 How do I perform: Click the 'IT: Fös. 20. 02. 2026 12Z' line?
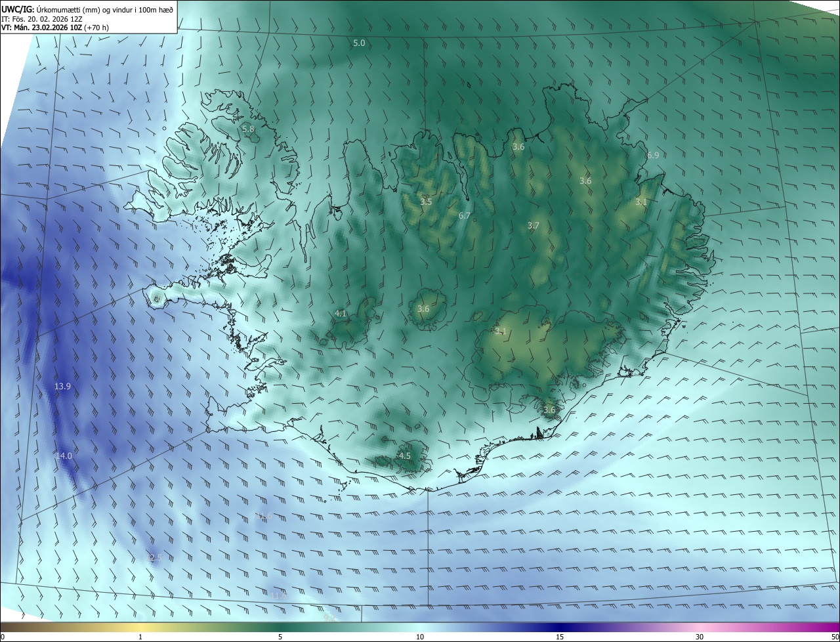tap(41, 19)
